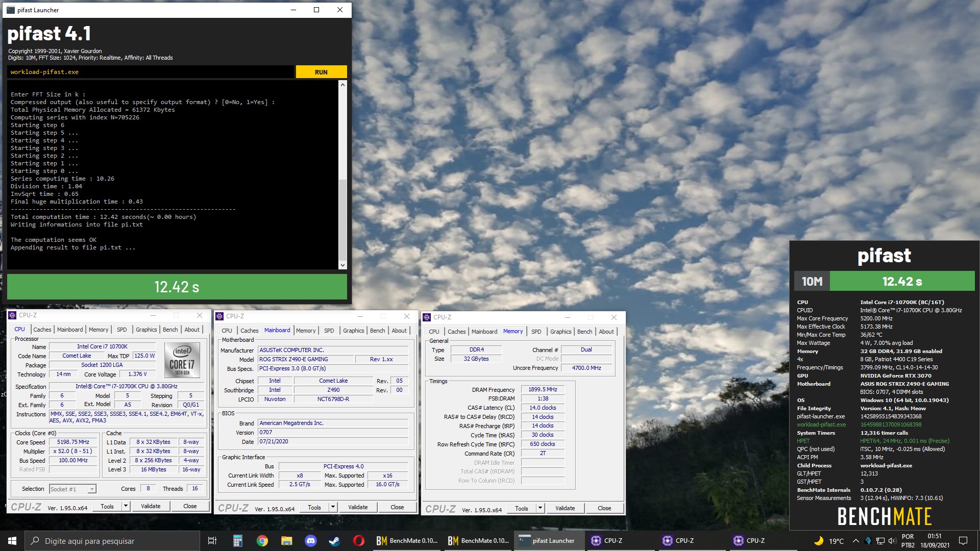Click the green 12.42 s result bar in the launcher
This screenshot has height=551, width=980.
pos(177,287)
